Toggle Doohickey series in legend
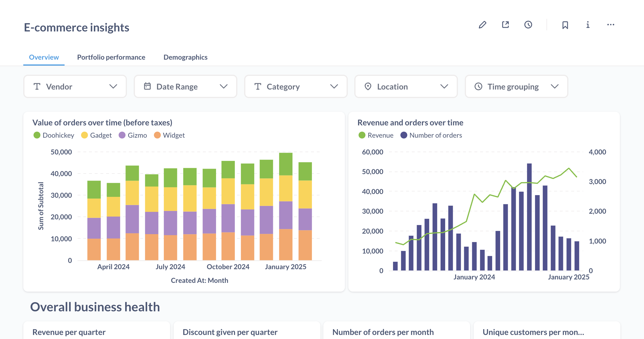Image resolution: width=644 pixels, height=339 pixels. 54,135
